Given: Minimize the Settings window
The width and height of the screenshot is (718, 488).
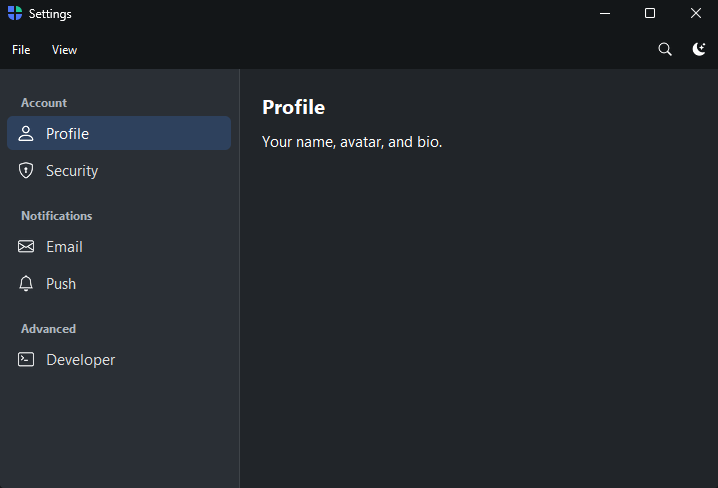Looking at the screenshot, I should pos(605,14).
